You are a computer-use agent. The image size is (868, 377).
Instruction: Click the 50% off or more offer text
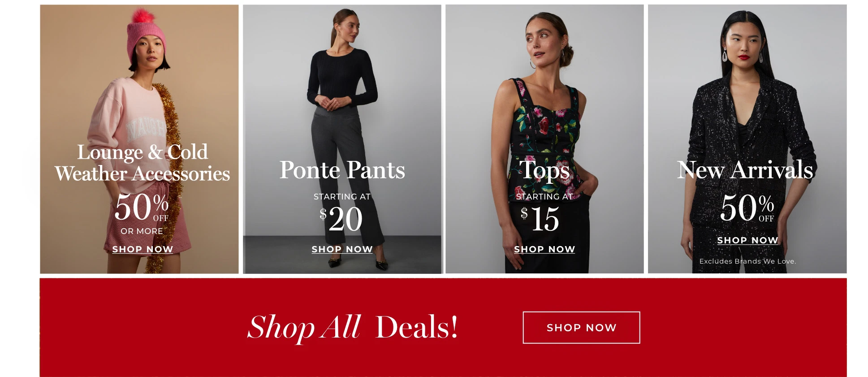(x=142, y=213)
